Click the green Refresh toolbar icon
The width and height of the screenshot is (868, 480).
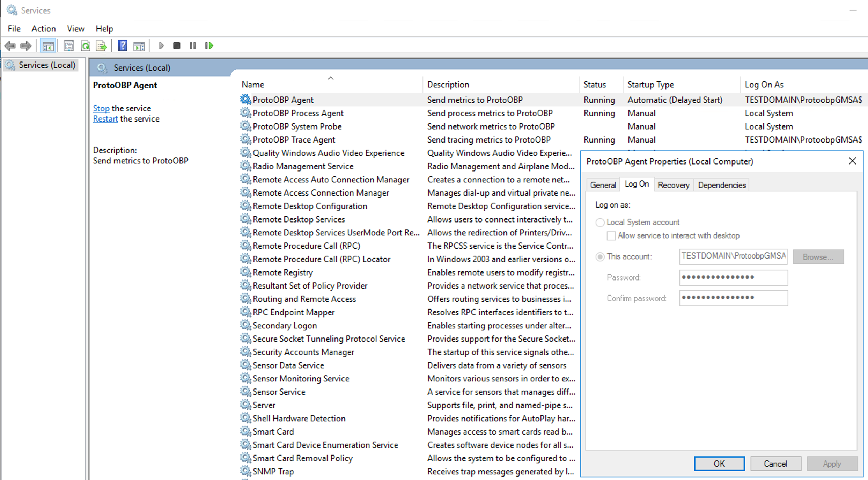point(86,46)
